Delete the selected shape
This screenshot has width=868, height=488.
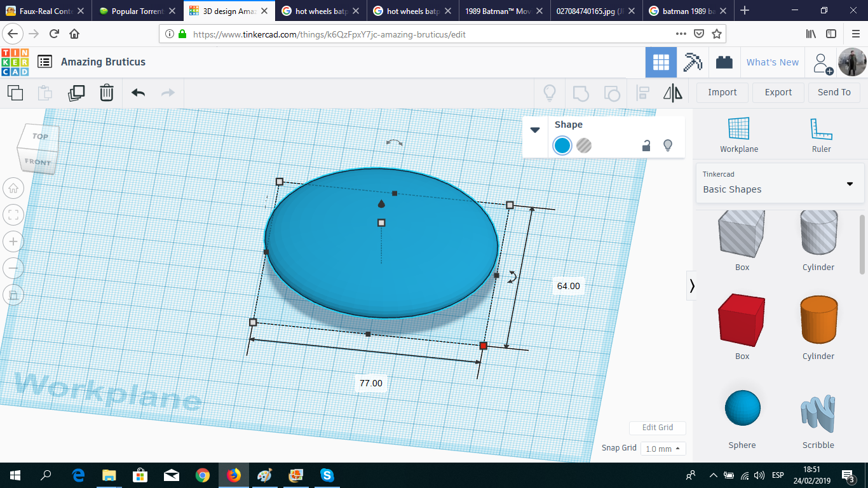tap(106, 93)
